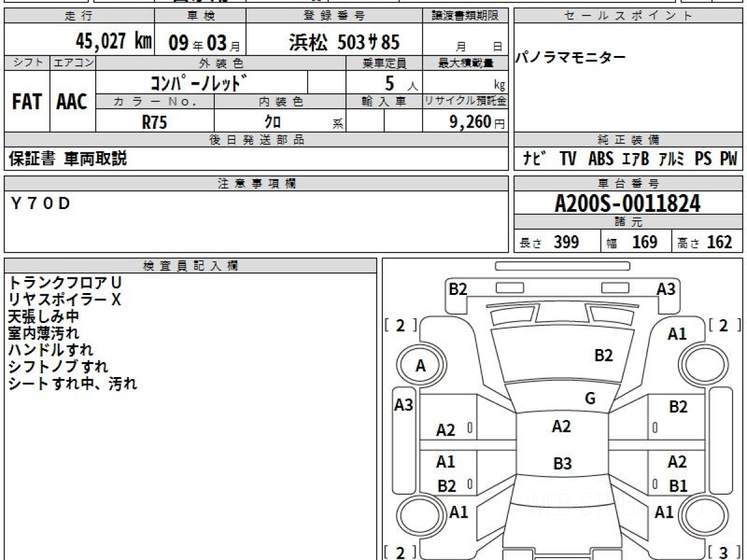Click the 後日発送部品 header
Screen dimensions: 747x560
pos(256,140)
